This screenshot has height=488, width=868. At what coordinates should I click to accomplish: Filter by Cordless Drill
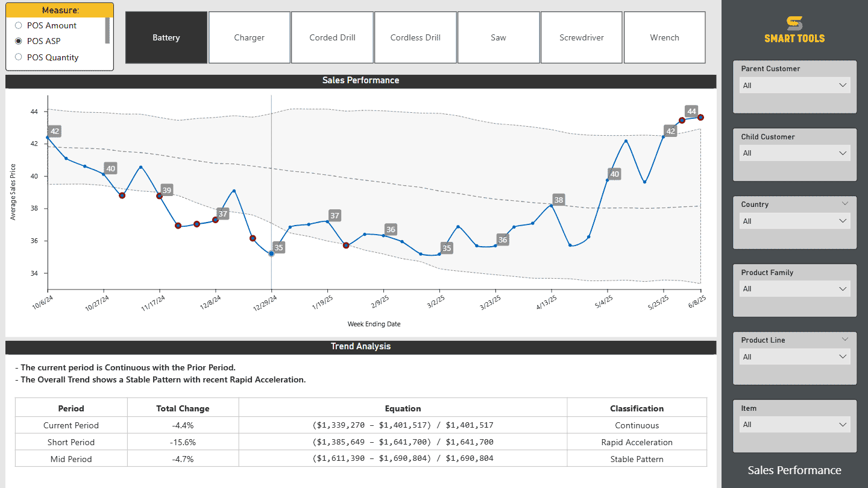(x=415, y=37)
